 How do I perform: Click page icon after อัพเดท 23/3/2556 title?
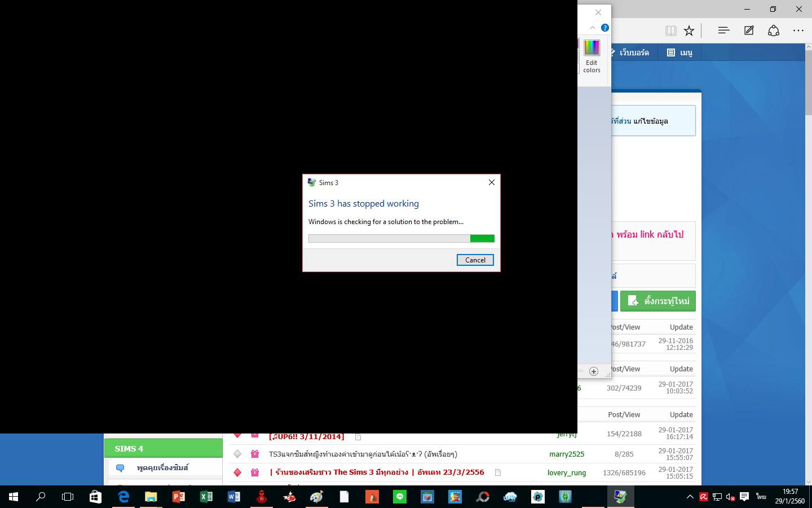498,472
